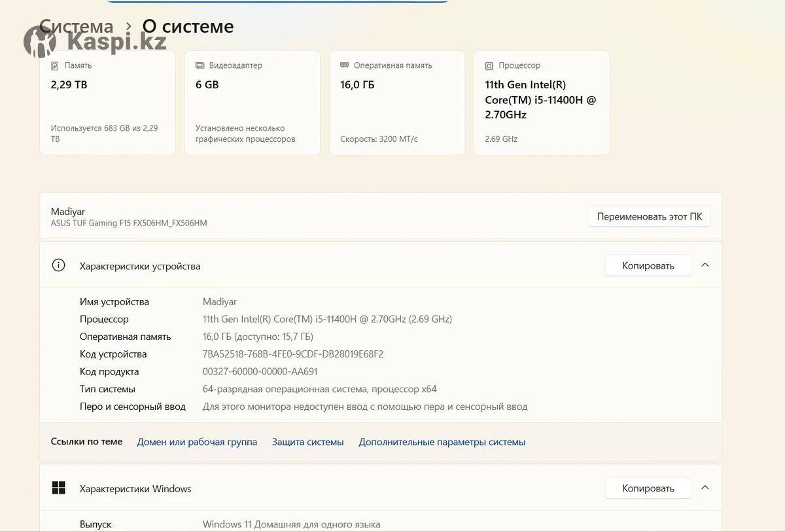Image resolution: width=785 pixels, height=532 pixels.
Task: Click the Процессор chip icon
Action: 489,66
